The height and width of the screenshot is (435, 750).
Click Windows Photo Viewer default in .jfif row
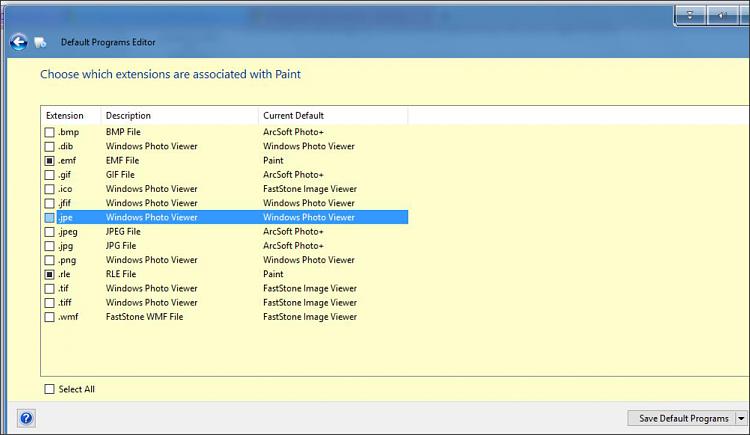click(309, 203)
